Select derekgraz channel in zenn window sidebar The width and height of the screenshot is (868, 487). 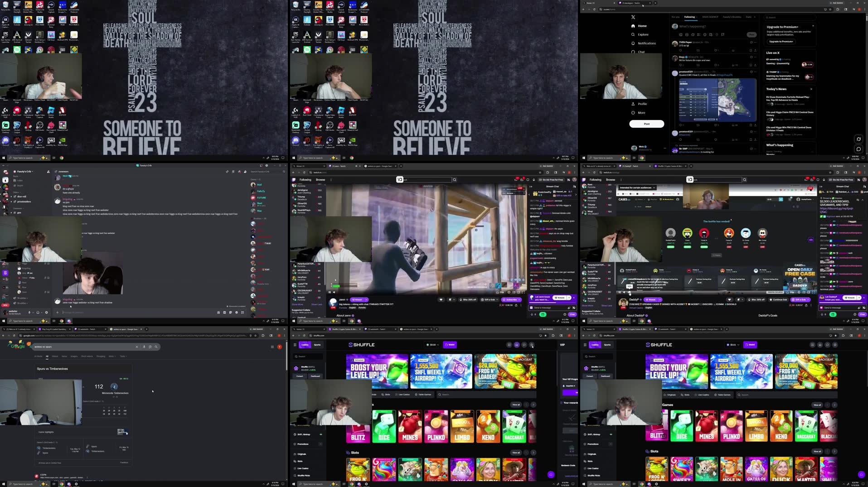coord(308,191)
